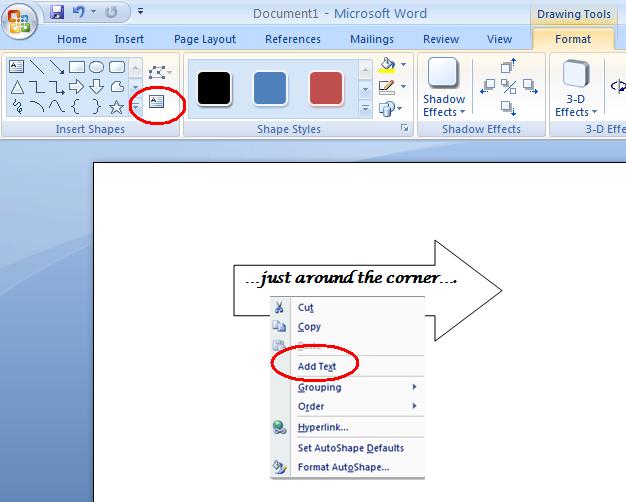Open Page Layout tab
626x502 pixels.
pyautogui.click(x=205, y=39)
